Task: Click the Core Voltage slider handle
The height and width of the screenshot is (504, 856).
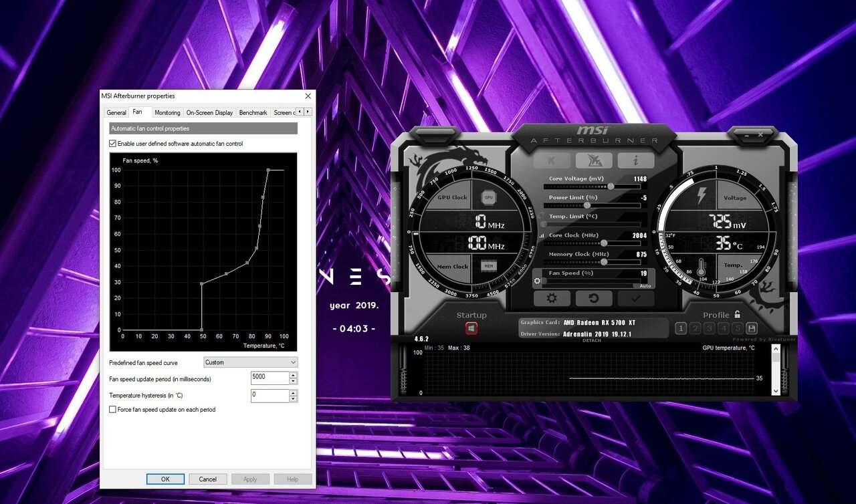Action: pyautogui.click(x=611, y=186)
